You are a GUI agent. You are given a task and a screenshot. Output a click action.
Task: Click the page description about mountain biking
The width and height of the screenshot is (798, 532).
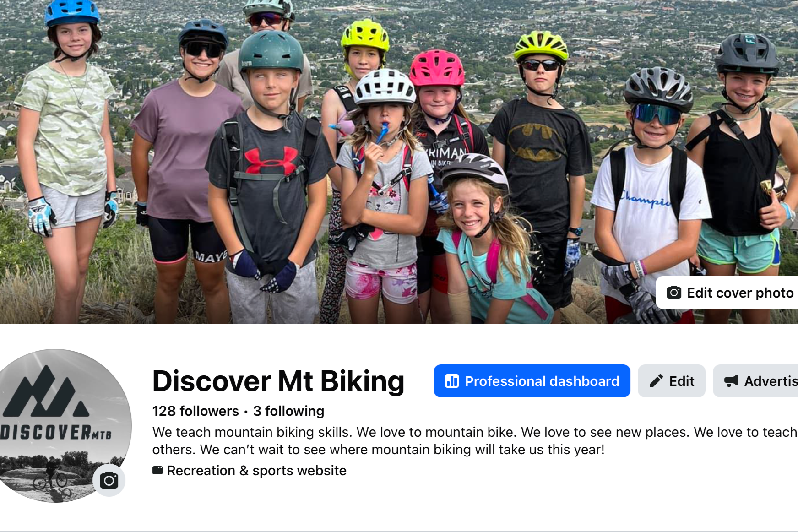click(475, 441)
